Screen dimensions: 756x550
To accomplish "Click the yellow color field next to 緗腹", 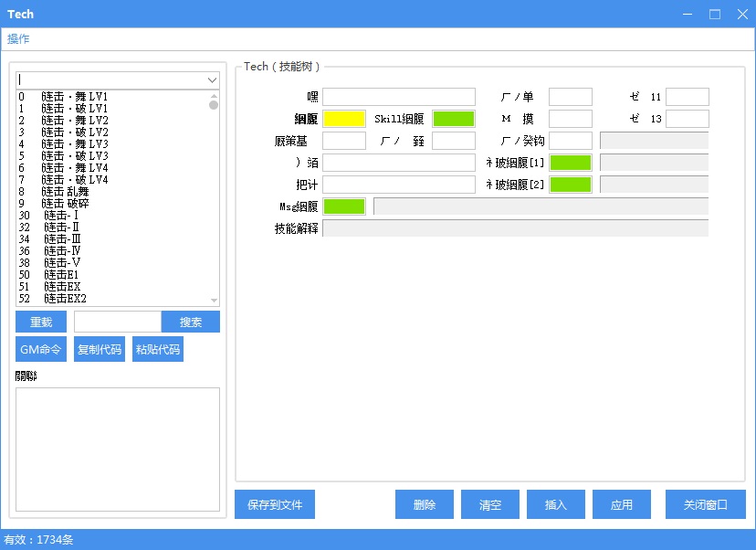I will pyautogui.click(x=344, y=119).
